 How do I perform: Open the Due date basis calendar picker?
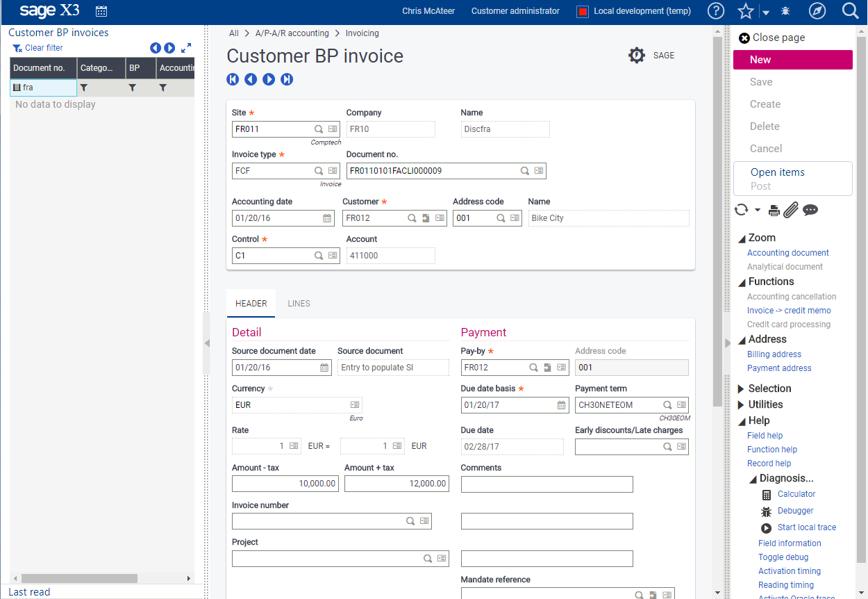[562, 405]
